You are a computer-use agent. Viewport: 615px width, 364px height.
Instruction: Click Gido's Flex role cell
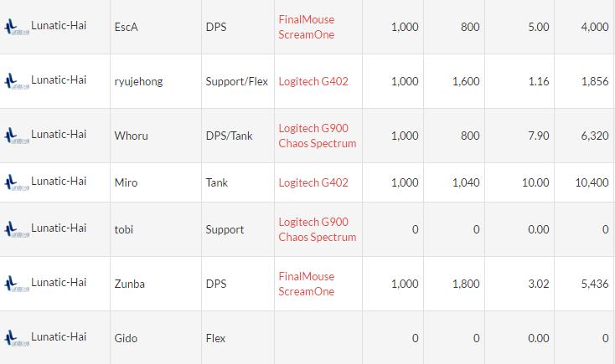pos(217,338)
